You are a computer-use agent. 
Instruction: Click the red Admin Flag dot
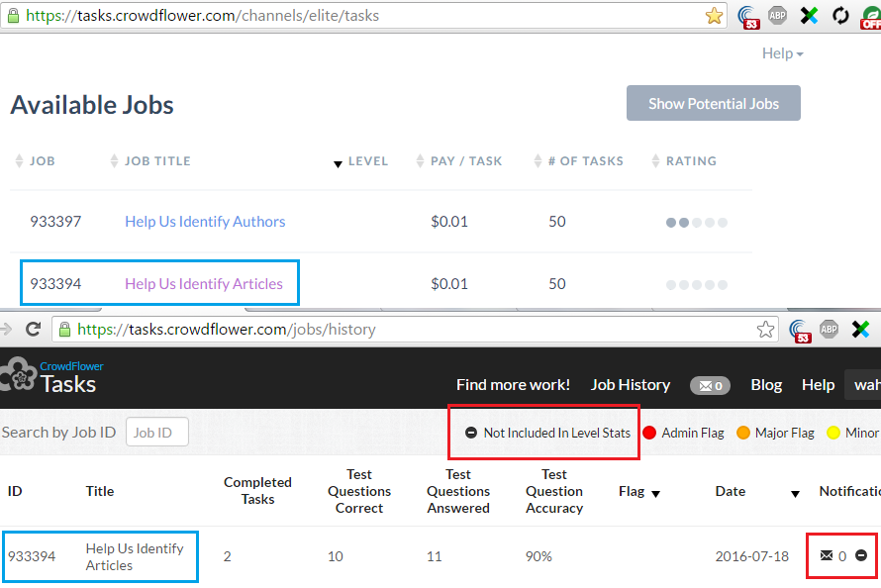[x=649, y=433]
